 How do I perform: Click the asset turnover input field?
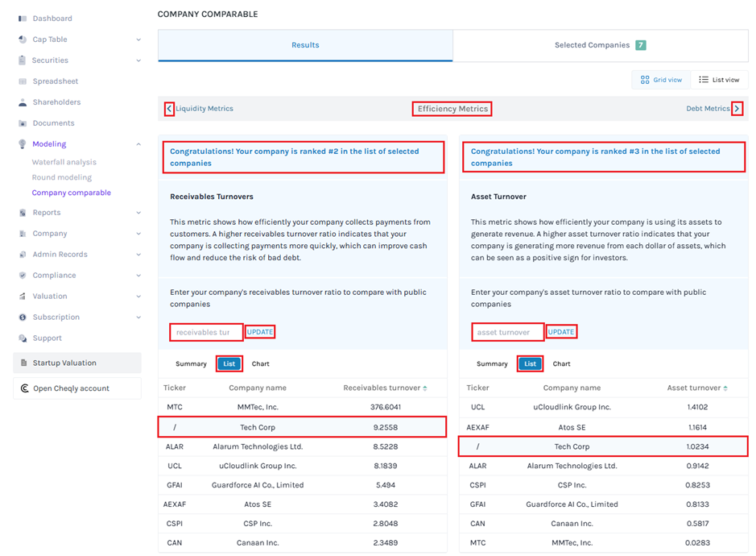click(507, 332)
